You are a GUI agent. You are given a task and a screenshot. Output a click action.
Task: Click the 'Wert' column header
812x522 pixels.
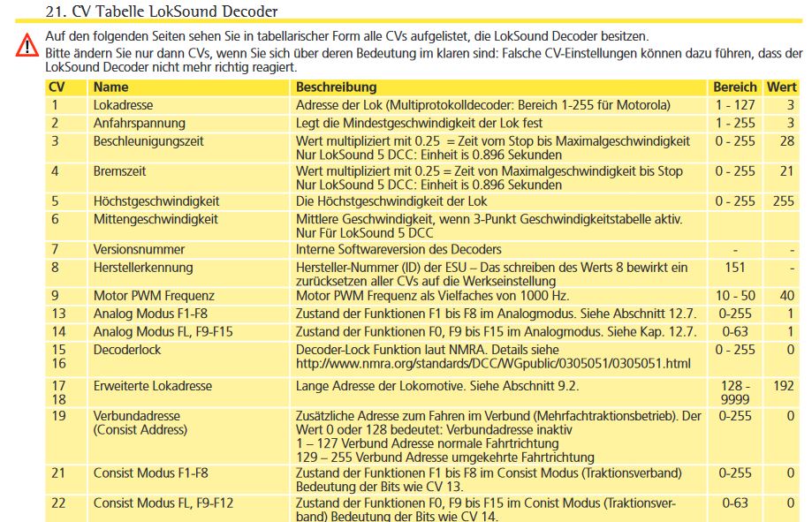[x=781, y=87]
